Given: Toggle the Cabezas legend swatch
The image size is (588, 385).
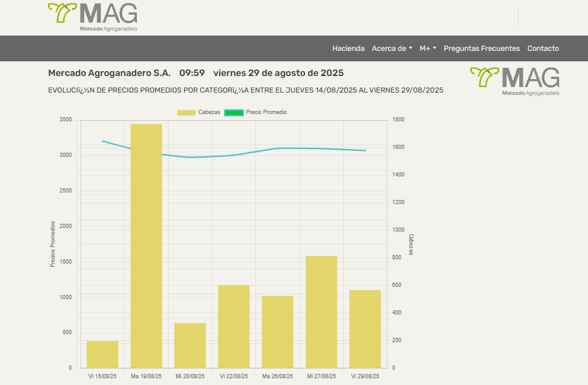Looking at the screenshot, I should coord(187,112).
